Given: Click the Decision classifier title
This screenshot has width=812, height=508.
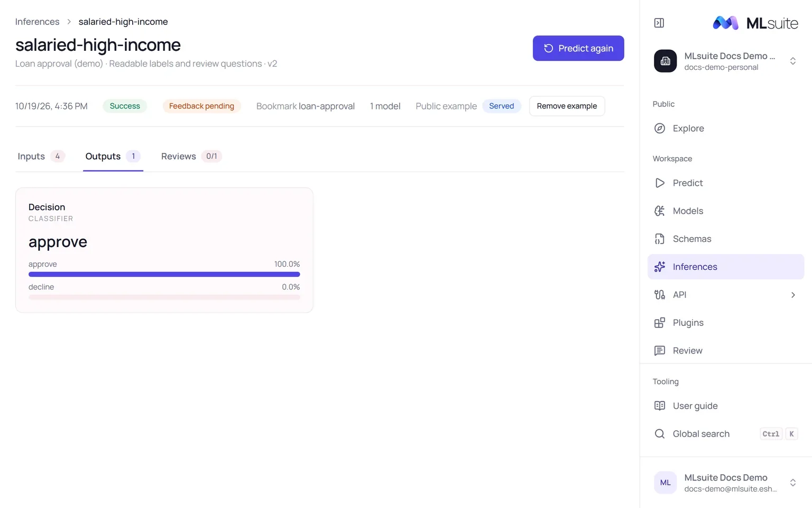Looking at the screenshot, I should pyautogui.click(x=47, y=207).
